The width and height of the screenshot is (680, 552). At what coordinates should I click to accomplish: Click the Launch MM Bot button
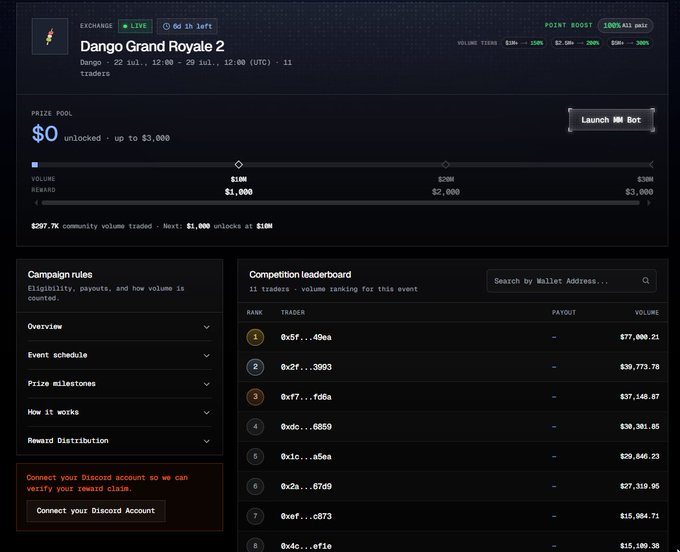[611, 120]
